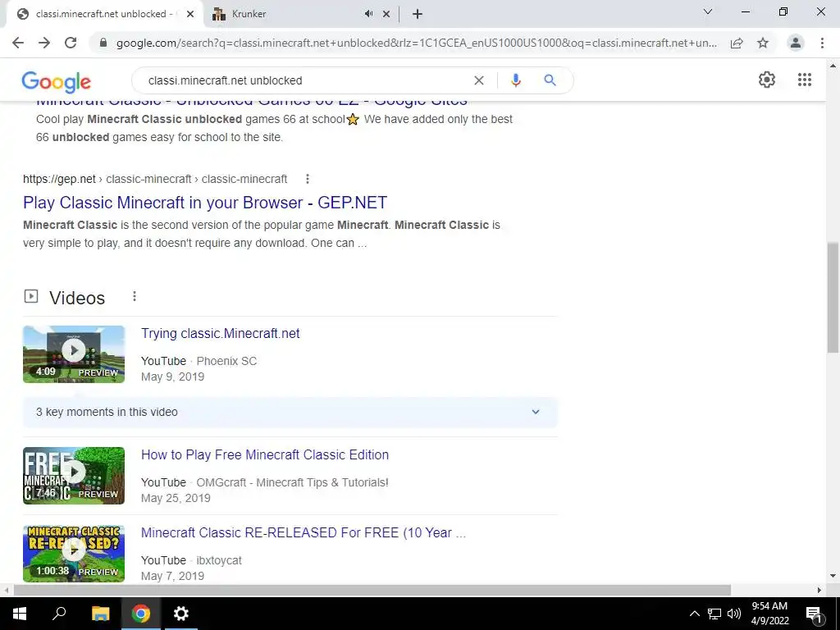The width and height of the screenshot is (840, 630).
Task: Bookmark this page with the star icon
Action: pos(763,43)
